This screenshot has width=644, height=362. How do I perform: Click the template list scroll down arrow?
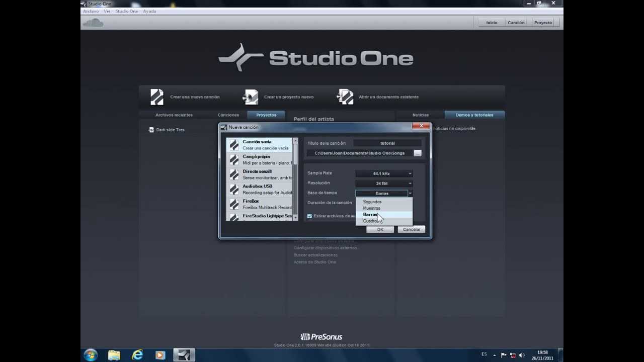[295, 218]
